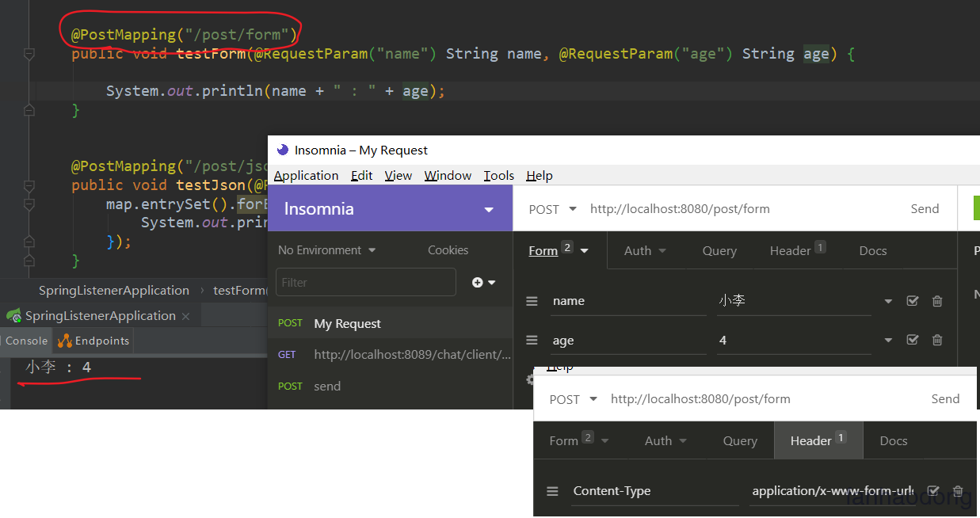Click the age key input field
The height and width of the screenshot is (518, 980).
628,341
